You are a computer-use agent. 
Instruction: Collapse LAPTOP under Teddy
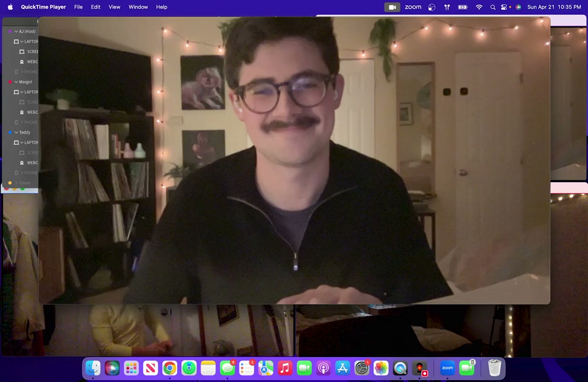22,142
